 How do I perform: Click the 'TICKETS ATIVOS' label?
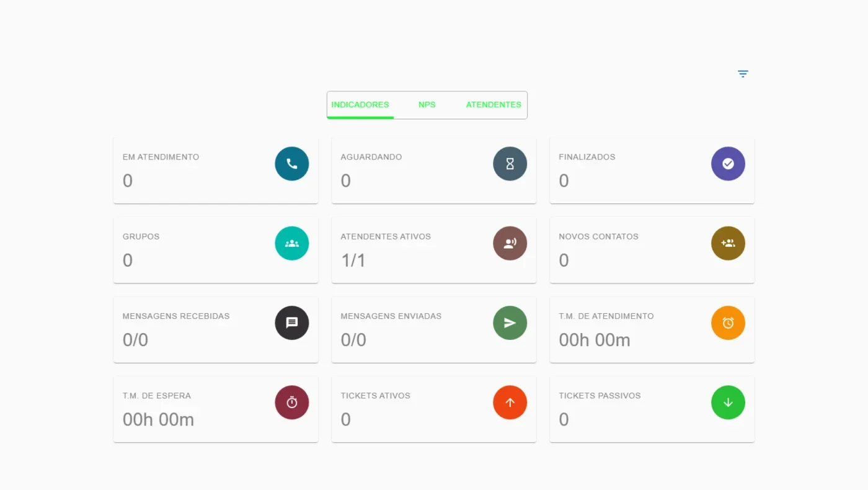coord(376,396)
